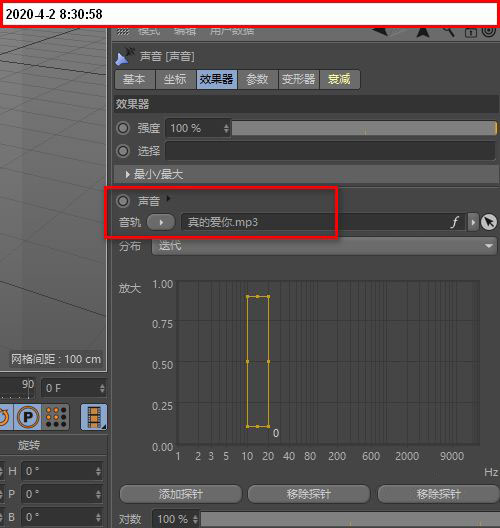The height and width of the screenshot is (528, 500).
Task: Open the 变形器 tab
Action: tap(299, 79)
